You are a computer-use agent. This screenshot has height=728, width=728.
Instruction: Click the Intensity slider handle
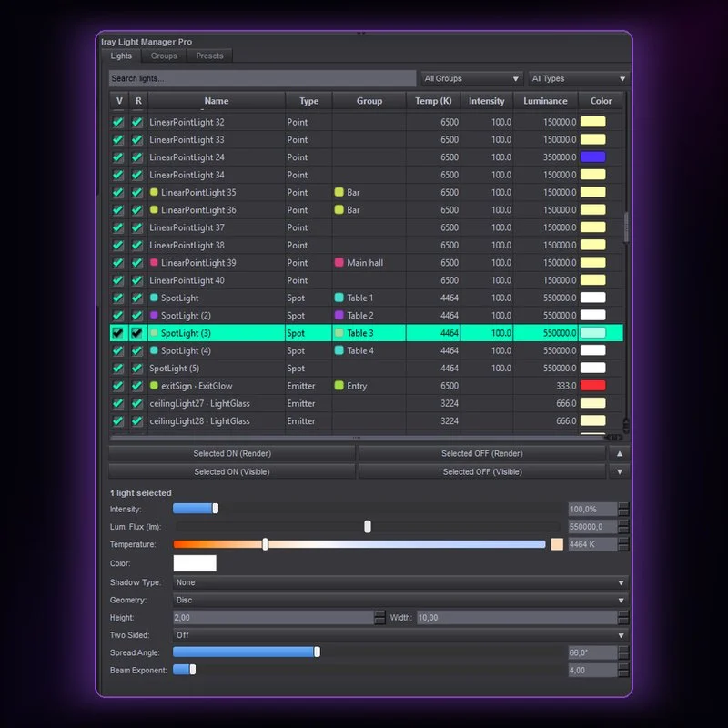(216, 509)
